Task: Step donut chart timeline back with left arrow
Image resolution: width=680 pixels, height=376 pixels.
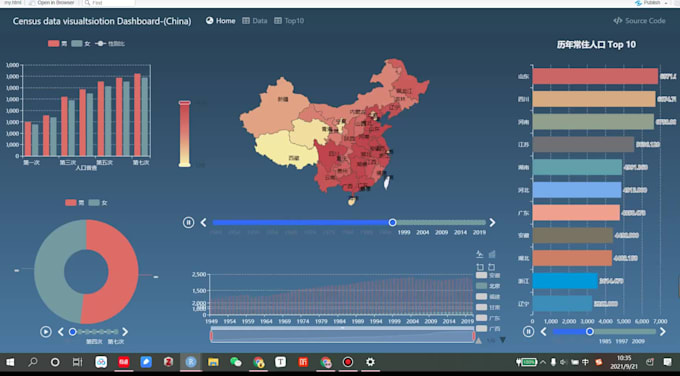Action: coord(61,332)
